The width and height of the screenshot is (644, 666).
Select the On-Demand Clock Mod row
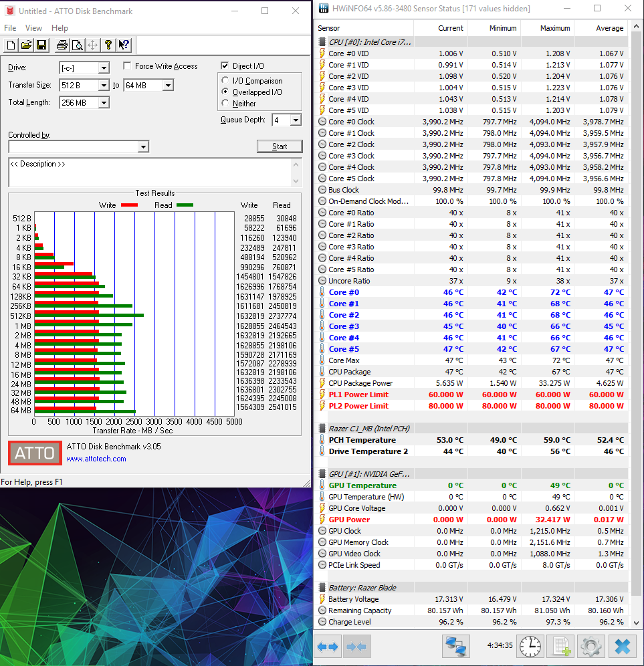(x=471, y=201)
